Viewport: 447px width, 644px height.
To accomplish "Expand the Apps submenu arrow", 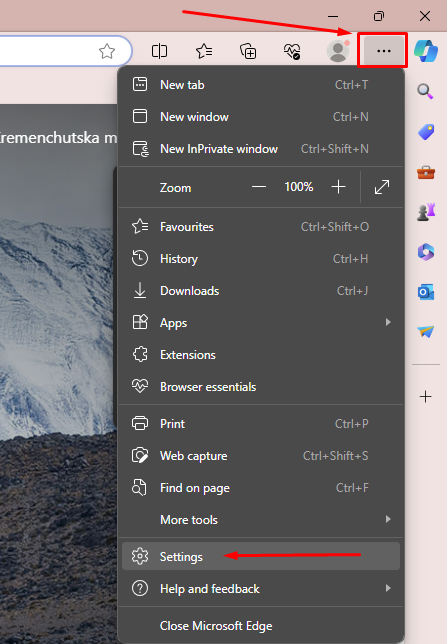I will coord(388,322).
